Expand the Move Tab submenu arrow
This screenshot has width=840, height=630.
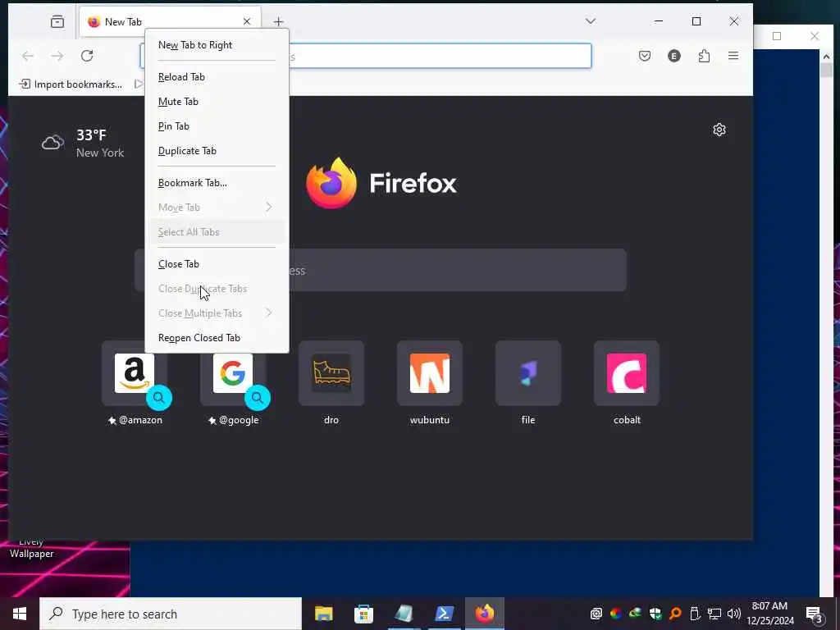(x=269, y=208)
